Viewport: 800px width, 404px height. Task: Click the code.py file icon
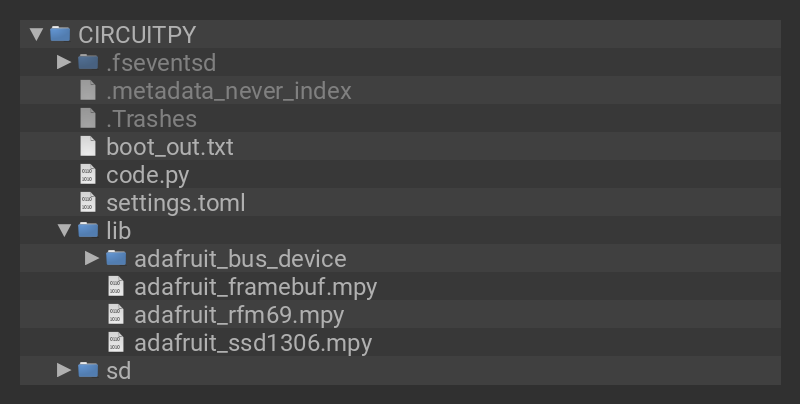(x=88, y=174)
